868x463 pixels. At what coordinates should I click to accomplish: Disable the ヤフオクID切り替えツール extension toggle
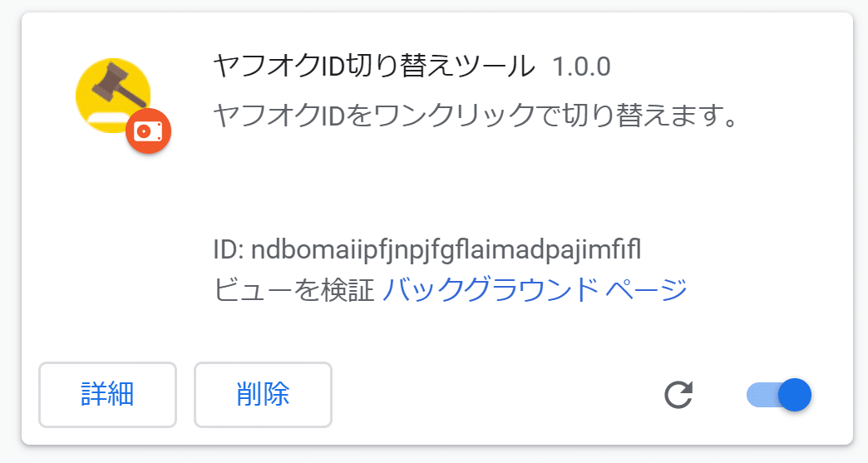click(x=778, y=395)
